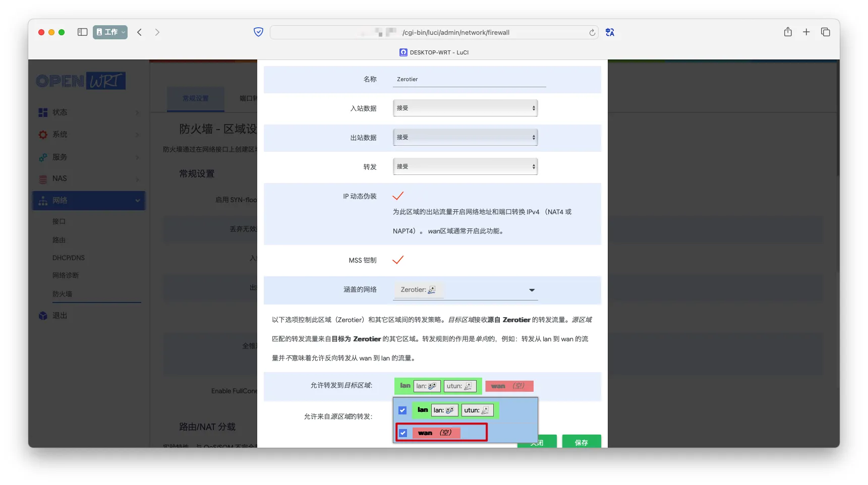Reload the firewall page
The height and width of the screenshot is (485, 868).
pos(592,33)
